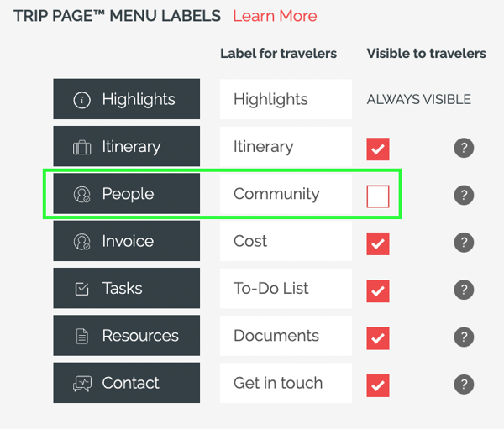Click the Highlights info icon
The width and height of the screenshot is (504, 429).
coord(82,100)
